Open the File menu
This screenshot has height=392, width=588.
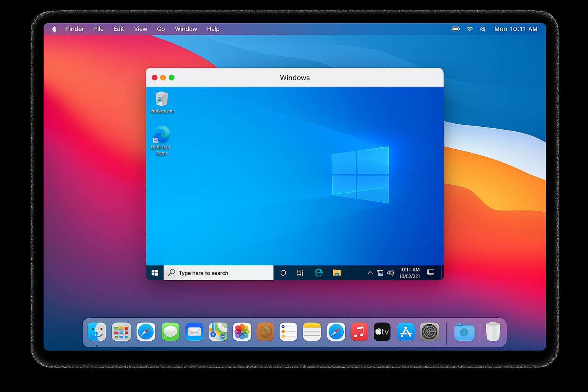(99, 29)
